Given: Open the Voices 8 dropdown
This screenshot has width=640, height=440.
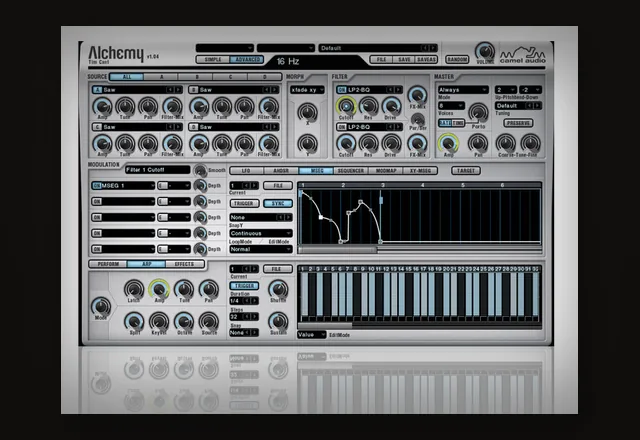Looking at the screenshot, I should click(x=451, y=106).
